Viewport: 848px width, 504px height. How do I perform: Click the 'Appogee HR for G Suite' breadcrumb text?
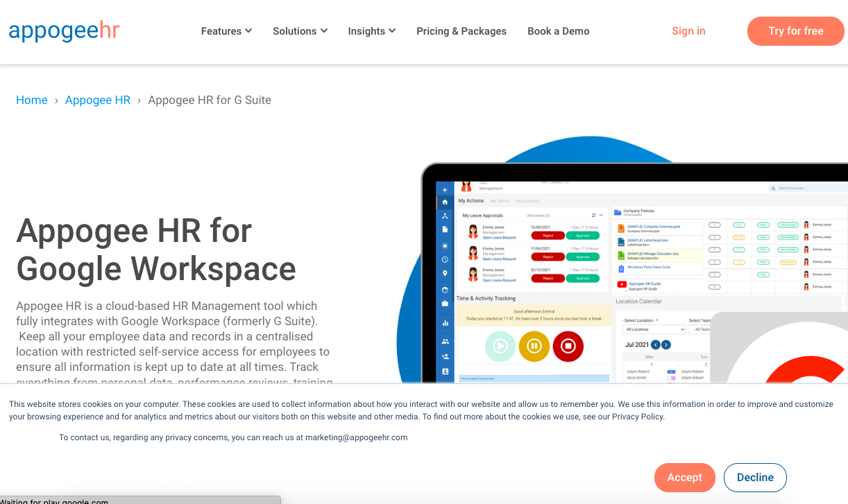point(210,100)
